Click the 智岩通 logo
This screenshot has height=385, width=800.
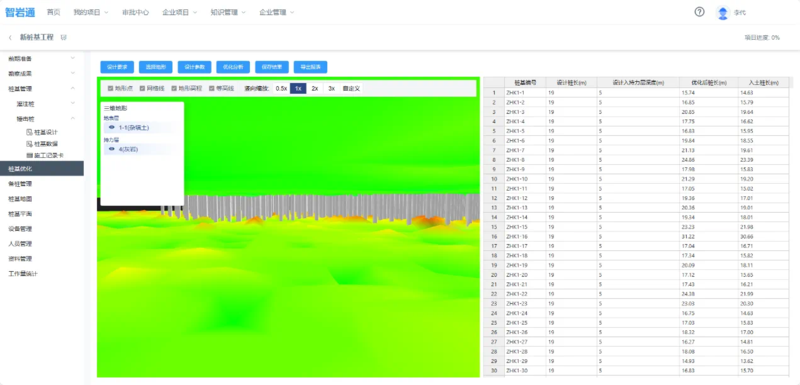20,12
